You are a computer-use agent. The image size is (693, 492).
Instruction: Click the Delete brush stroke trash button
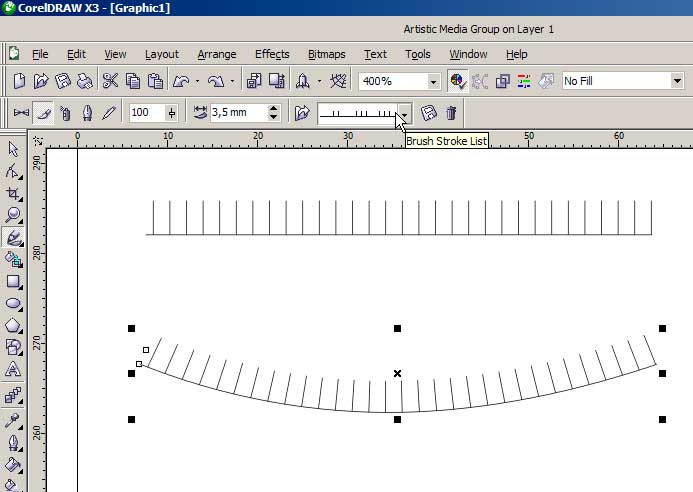coord(451,113)
